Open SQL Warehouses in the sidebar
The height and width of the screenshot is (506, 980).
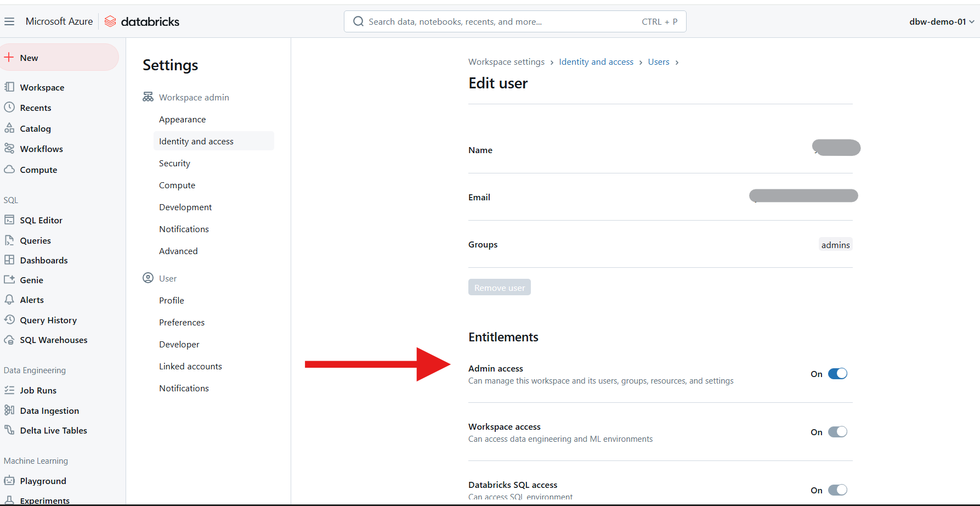(x=54, y=340)
